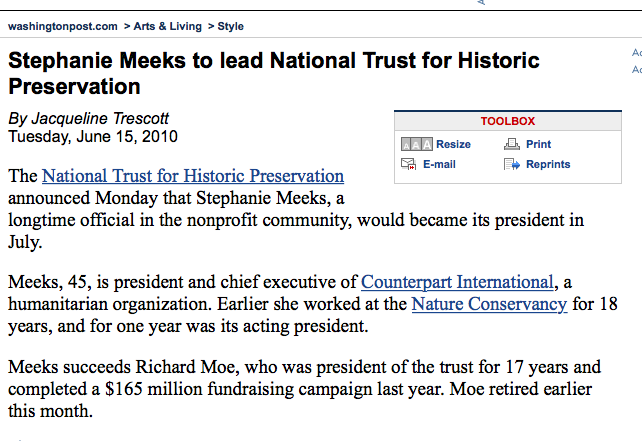Open the Arts & Living breadcrumb section
Image resolution: width=642 pixels, height=441 pixels.
pyautogui.click(x=166, y=26)
